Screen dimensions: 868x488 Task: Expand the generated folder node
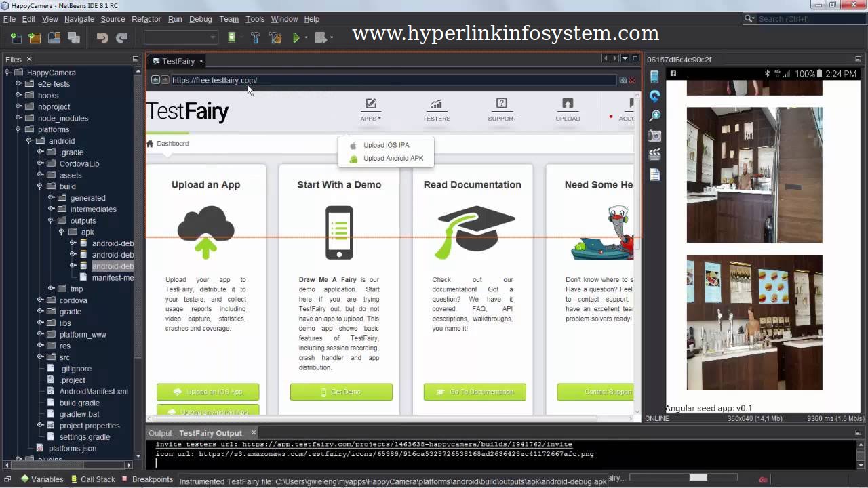51,198
